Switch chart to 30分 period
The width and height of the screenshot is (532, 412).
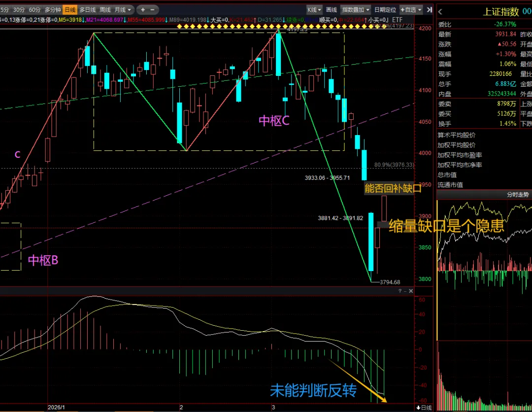coord(19,10)
